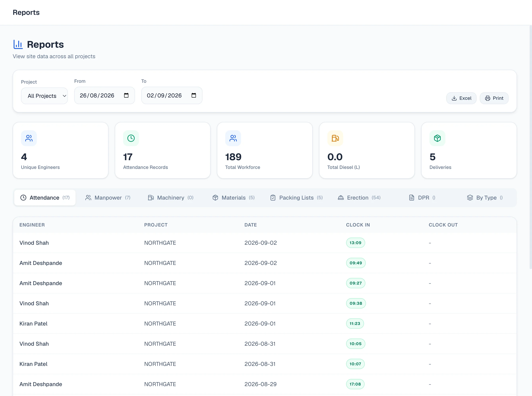Click the page vertical scrollbar
The width and height of the screenshot is (532, 396).
tap(530, 148)
